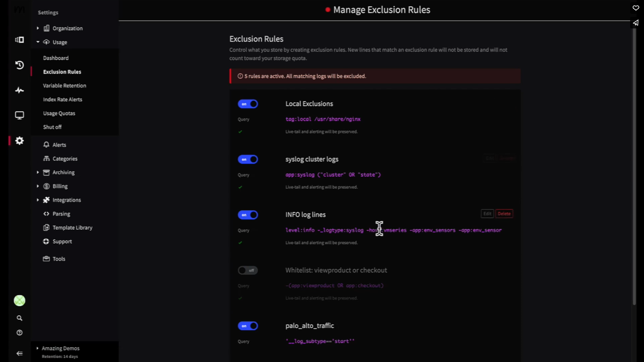
Task: Click the heart icon at top right
Action: tap(636, 8)
